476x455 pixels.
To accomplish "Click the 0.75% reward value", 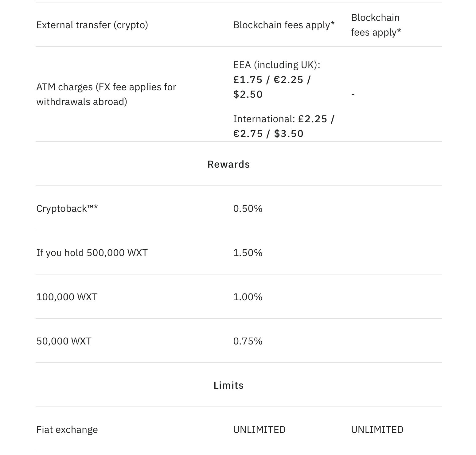I will 248,341.
